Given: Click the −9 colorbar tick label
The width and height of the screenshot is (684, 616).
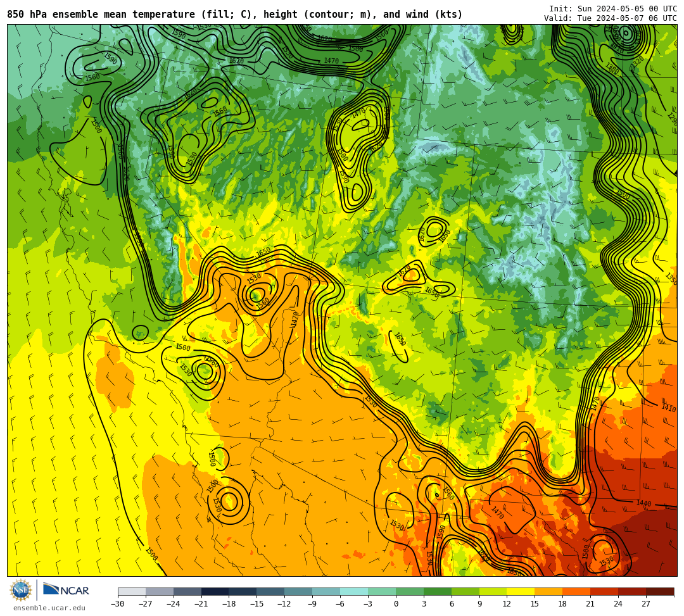Looking at the screenshot, I should (x=312, y=604).
